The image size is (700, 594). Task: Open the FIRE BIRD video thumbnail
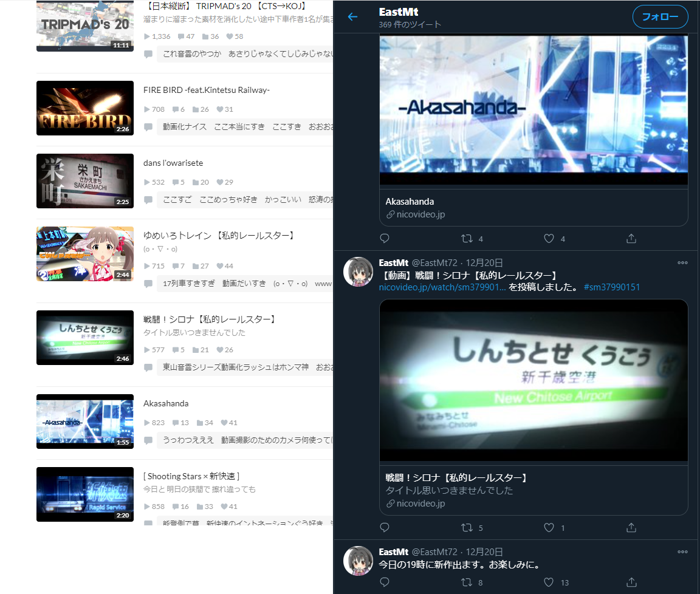(x=85, y=108)
